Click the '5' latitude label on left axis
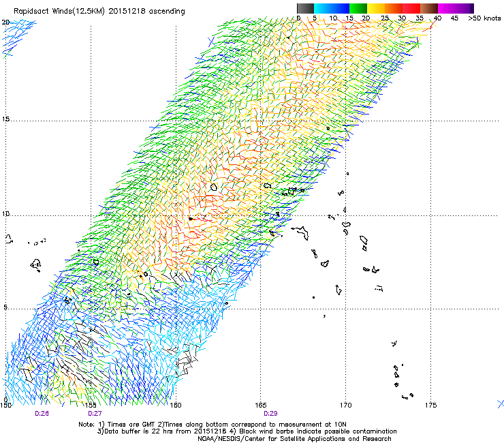504x443 pixels. (5, 307)
